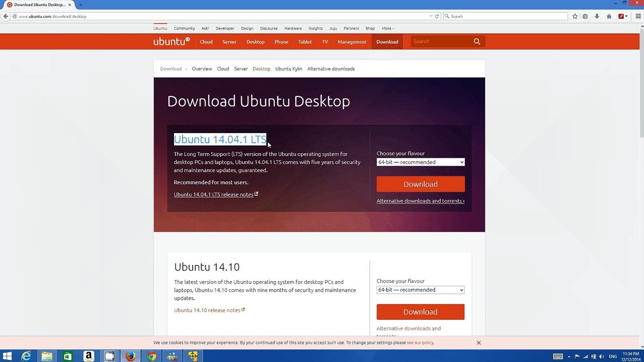Click the browser back arrow button
644x362 pixels.
(x=6, y=16)
